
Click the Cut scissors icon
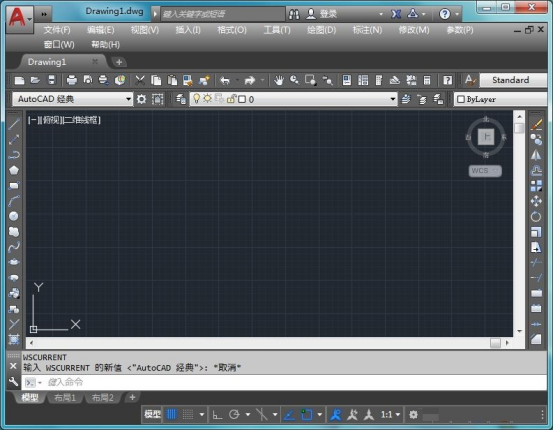tap(140, 80)
